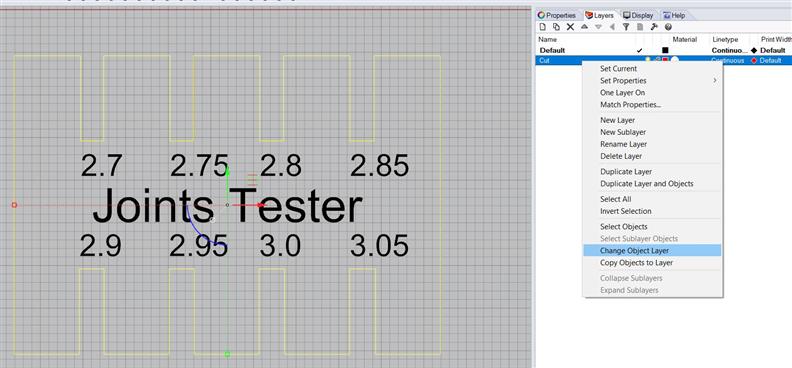This screenshot has width=792, height=368.
Task: Open layer tools hammer icon
Action: coord(654,27)
